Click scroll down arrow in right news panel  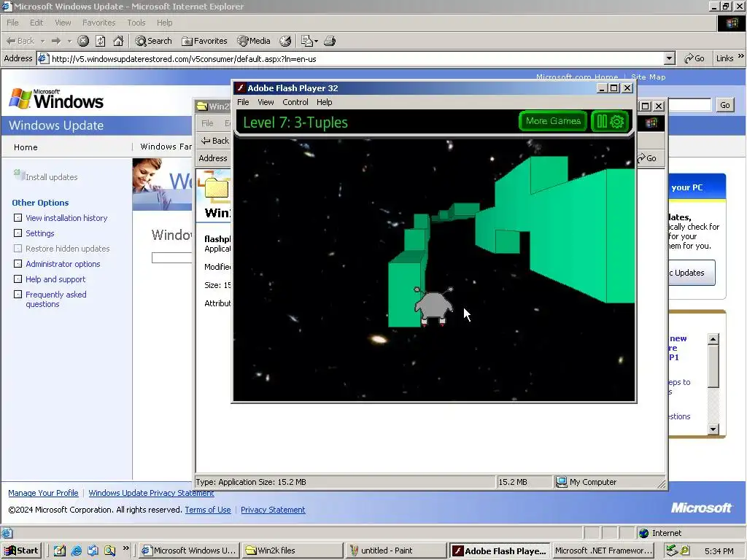click(713, 429)
